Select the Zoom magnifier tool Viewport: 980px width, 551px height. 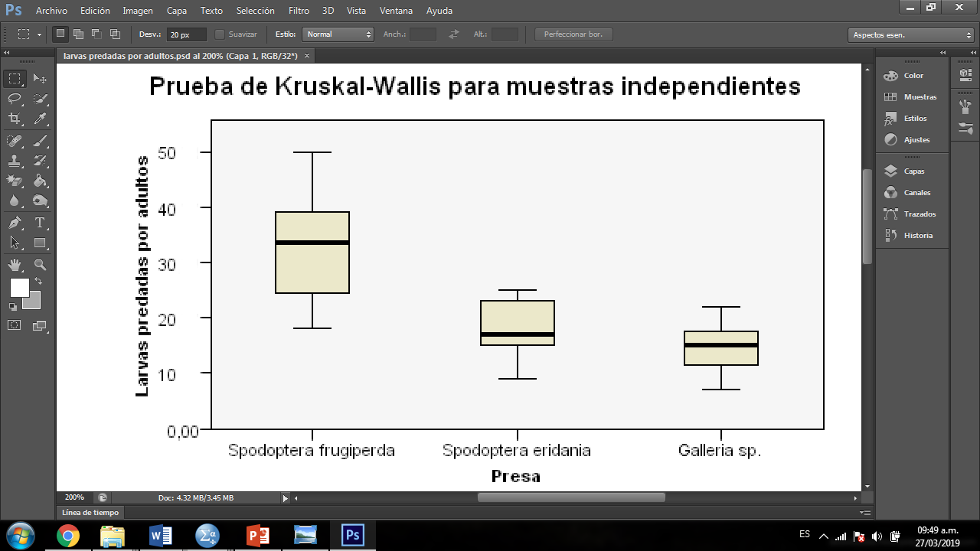pyautogui.click(x=41, y=265)
